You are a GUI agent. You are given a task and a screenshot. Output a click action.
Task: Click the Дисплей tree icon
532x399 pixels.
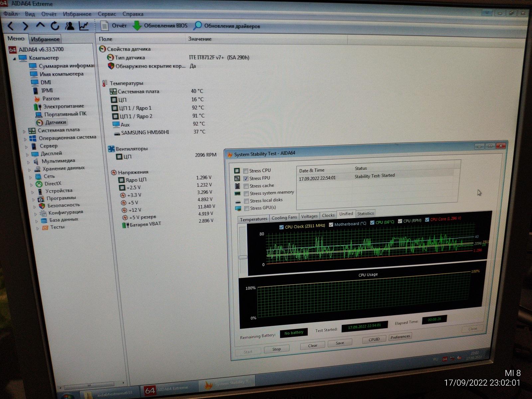point(35,154)
